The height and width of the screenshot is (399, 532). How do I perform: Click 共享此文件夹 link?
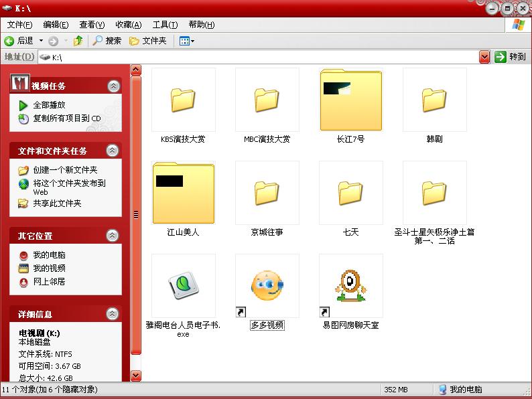57,204
